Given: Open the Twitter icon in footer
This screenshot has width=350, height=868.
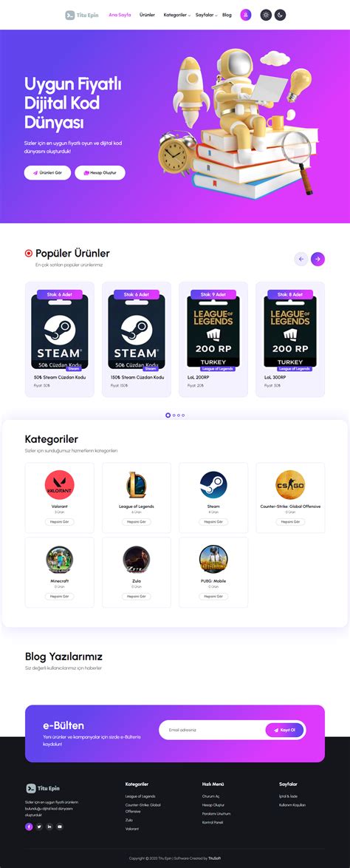Looking at the screenshot, I should point(39,827).
